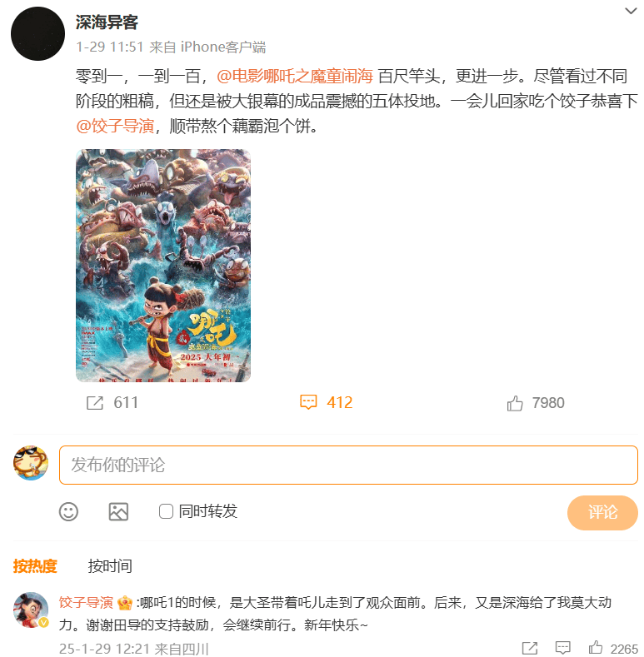Repost 饺子导演's comment using share icon
Screen dimensions: 644x657
coord(530,647)
